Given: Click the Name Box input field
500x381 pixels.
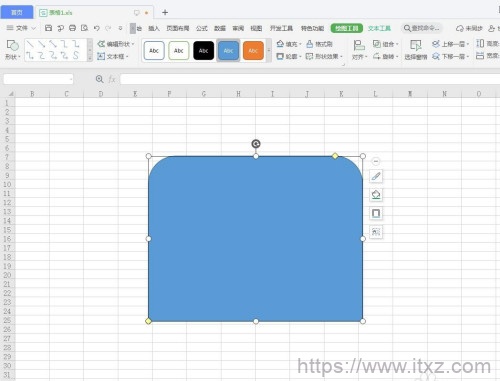Looking at the screenshot, I should tap(38, 79).
